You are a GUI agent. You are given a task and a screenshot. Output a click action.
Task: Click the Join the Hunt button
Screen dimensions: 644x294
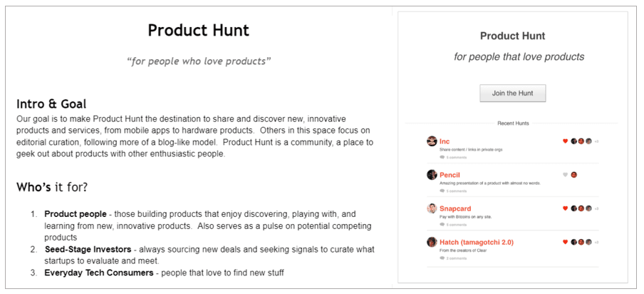[512, 93]
